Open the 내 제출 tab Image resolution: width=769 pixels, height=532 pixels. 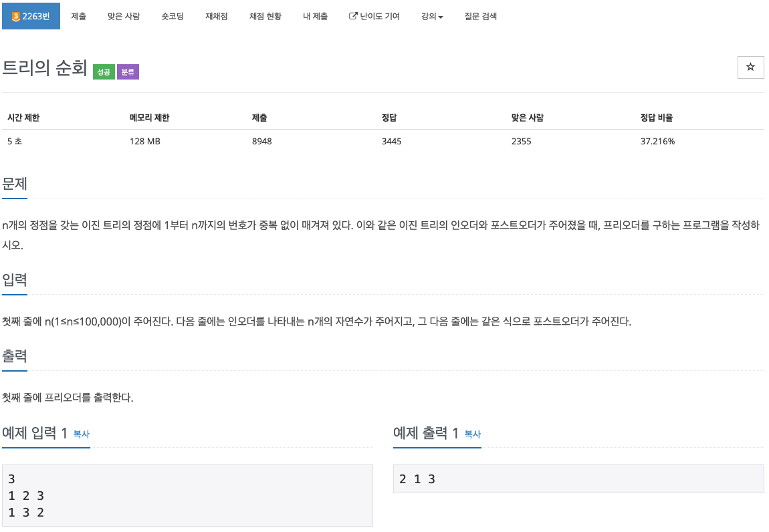316,16
